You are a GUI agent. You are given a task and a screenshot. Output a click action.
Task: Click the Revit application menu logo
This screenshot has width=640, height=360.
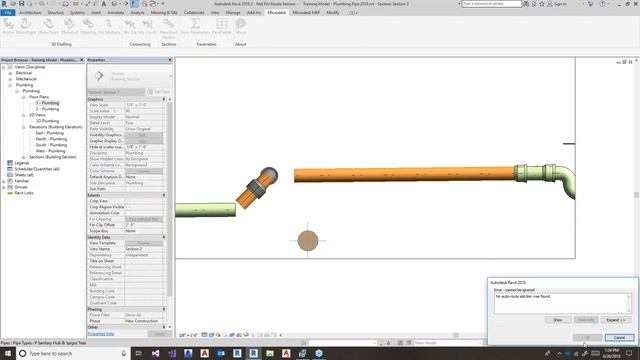pyautogui.click(x=4, y=4)
